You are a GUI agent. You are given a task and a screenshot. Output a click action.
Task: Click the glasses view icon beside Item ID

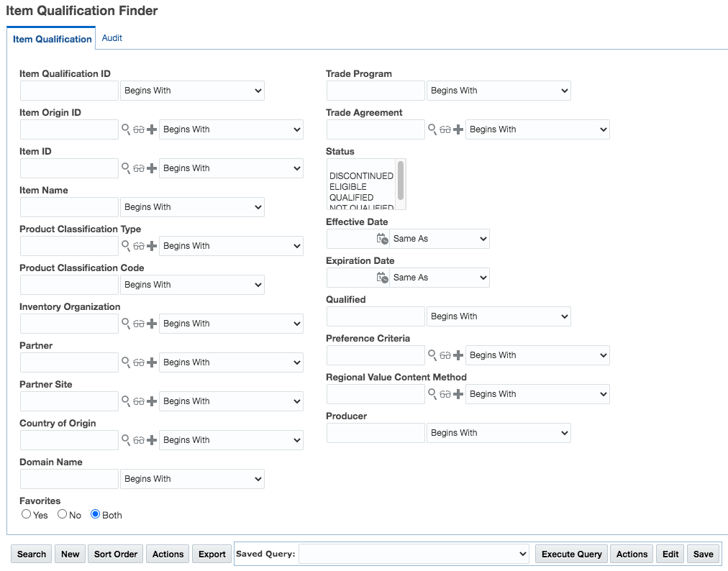pyautogui.click(x=139, y=168)
